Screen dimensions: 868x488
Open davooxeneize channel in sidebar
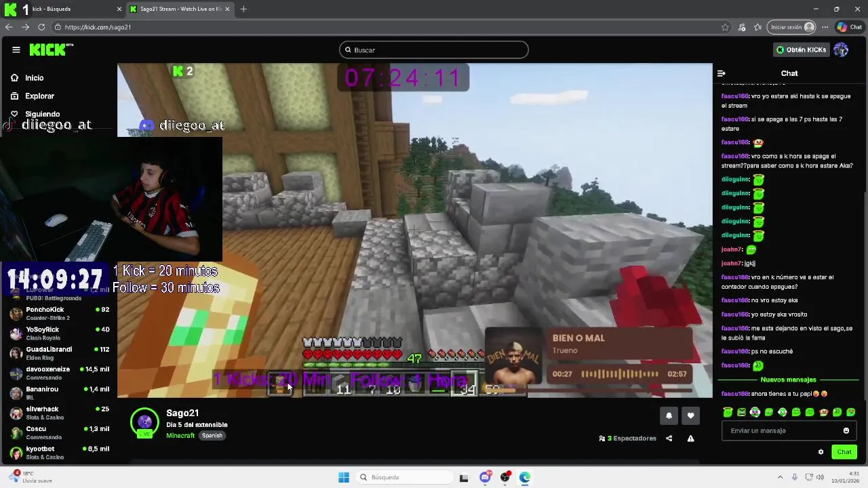click(x=59, y=373)
